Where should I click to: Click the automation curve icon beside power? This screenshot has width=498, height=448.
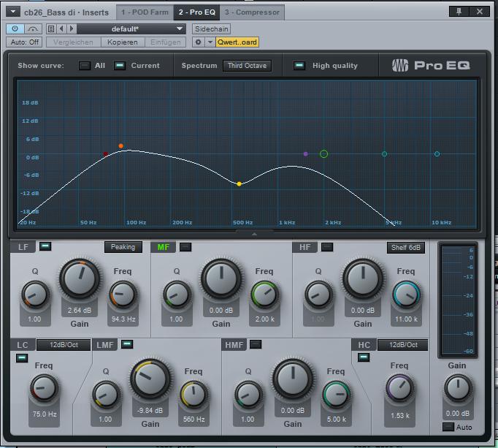pos(33,29)
